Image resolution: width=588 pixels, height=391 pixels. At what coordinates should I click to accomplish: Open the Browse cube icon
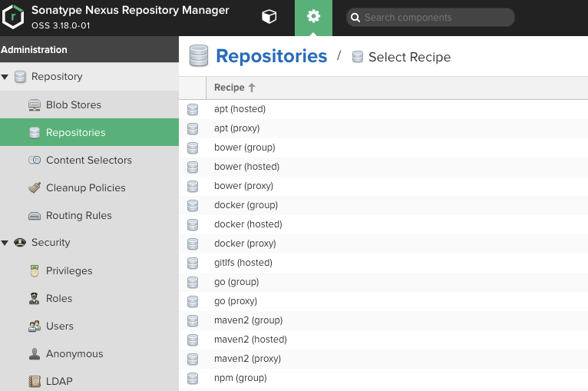coord(269,17)
